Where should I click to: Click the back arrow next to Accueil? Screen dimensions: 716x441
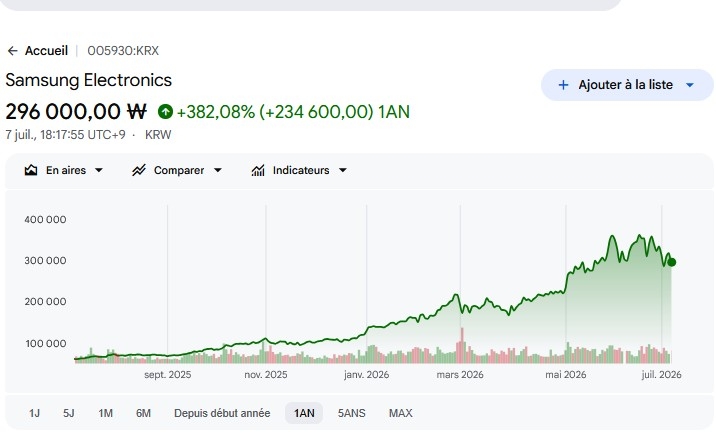coord(13,51)
